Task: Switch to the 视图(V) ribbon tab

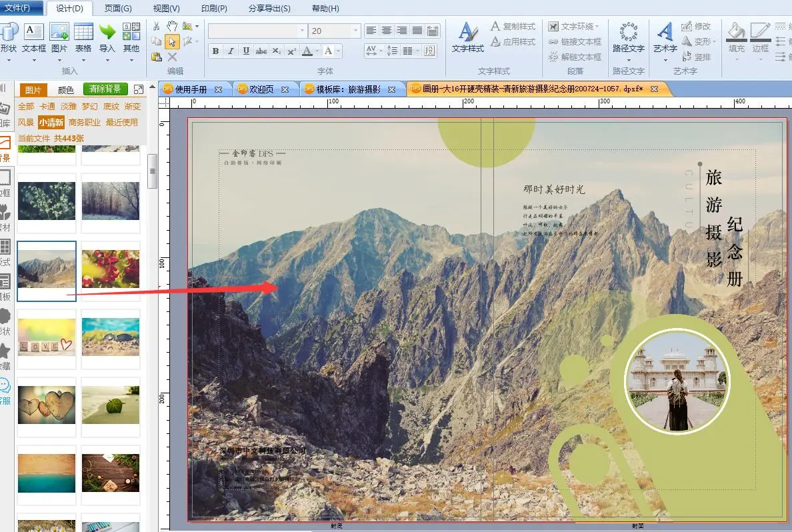Action: point(166,9)
